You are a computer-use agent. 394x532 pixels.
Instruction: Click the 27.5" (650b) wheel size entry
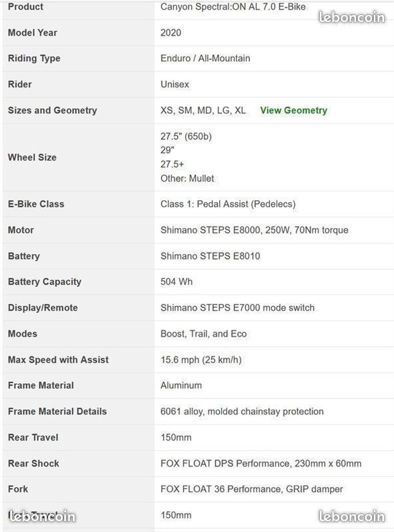click(186, 136)
